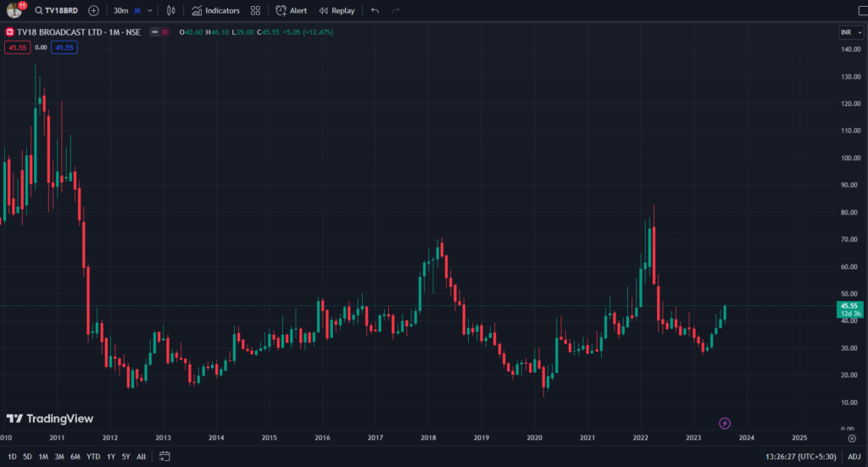Click the red 45.55 sell price button
868x467 pixels.
coord(18,47)
